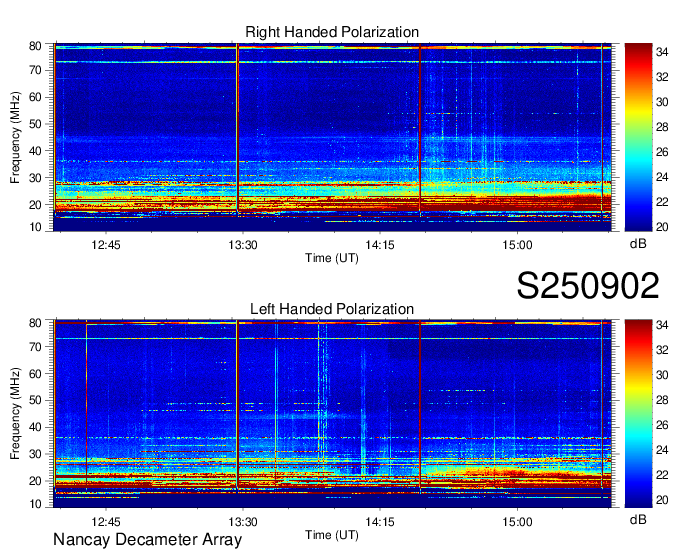This screenshot has width=680, height=552.
Task: Click the 70 frequency tick on top plot
Action: click(x=35, y=70)
